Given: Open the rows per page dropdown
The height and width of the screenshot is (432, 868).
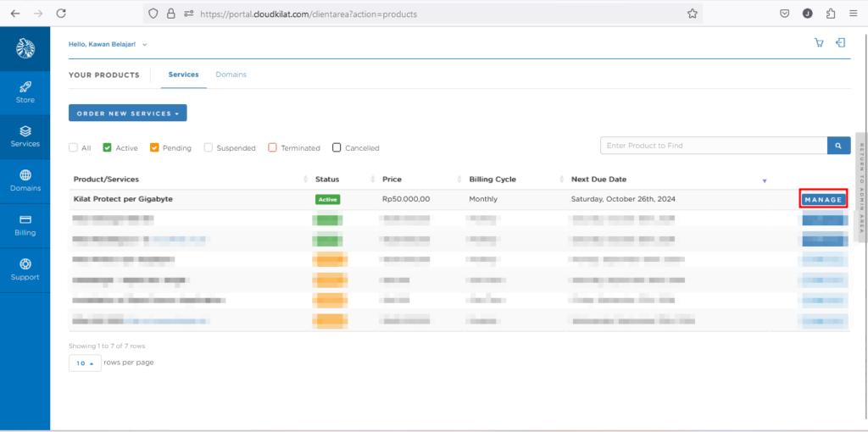Looking at the screenshot, I should tap(84, 363).
